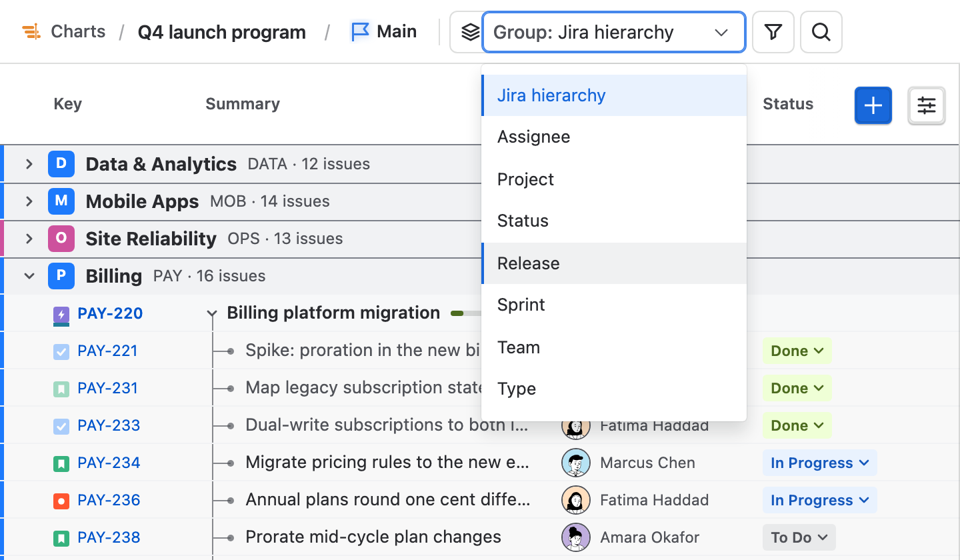Click the blue plus add button
The width and height of the screenshot is (960, 560).
[x=873, y=105]
